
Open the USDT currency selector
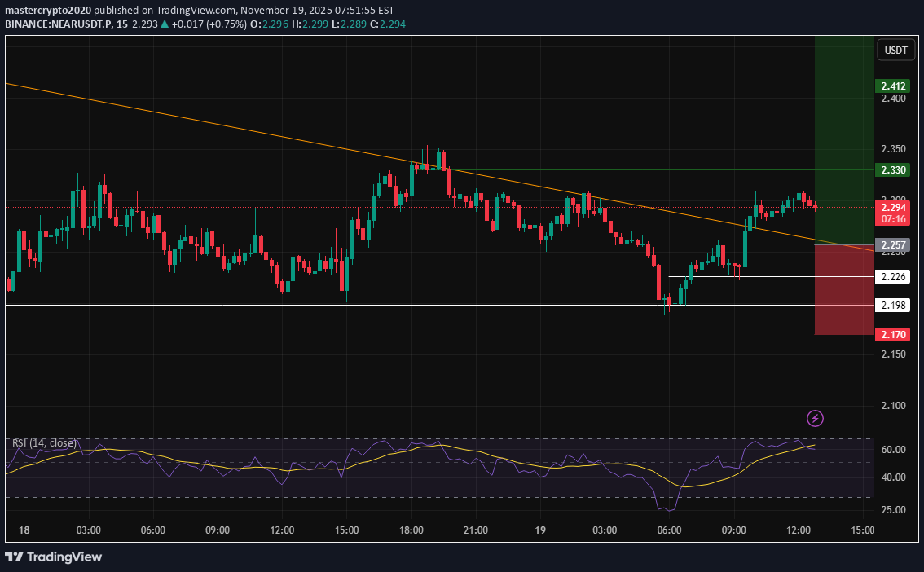(x=895, y=51)
